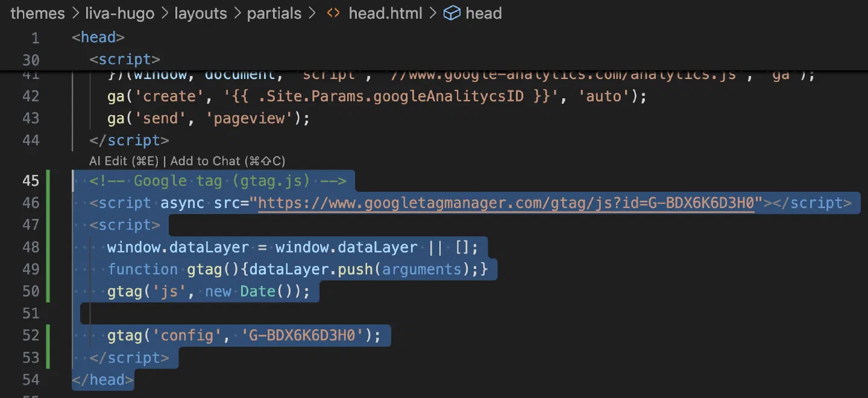This screenshot has width=868, height=398.
Task: Click the 'async' attribute on line 46
Action: coord(182,203)
